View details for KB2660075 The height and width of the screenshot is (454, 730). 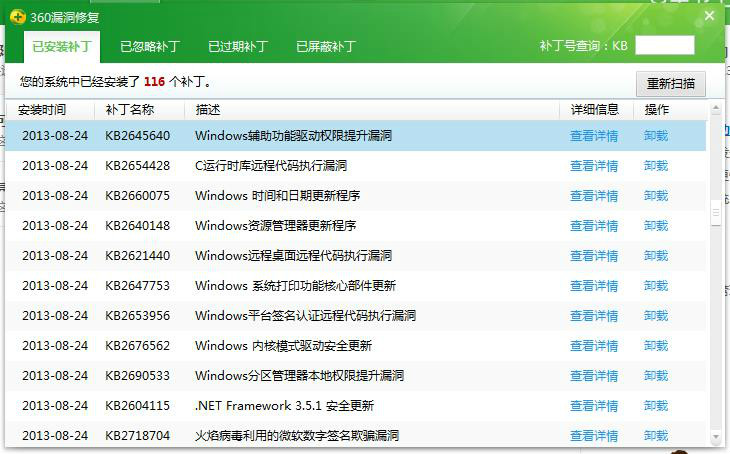594,196
